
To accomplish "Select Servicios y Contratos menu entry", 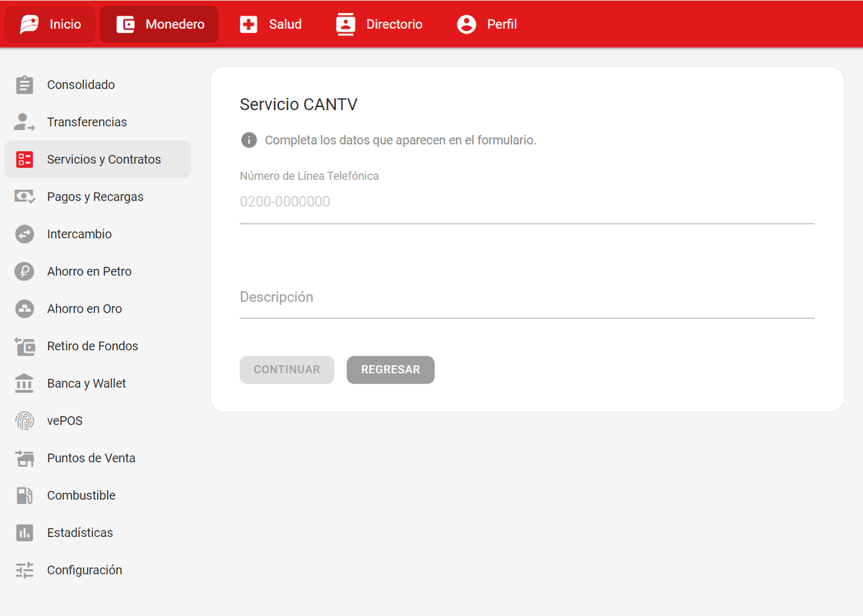I will point(98,160).
